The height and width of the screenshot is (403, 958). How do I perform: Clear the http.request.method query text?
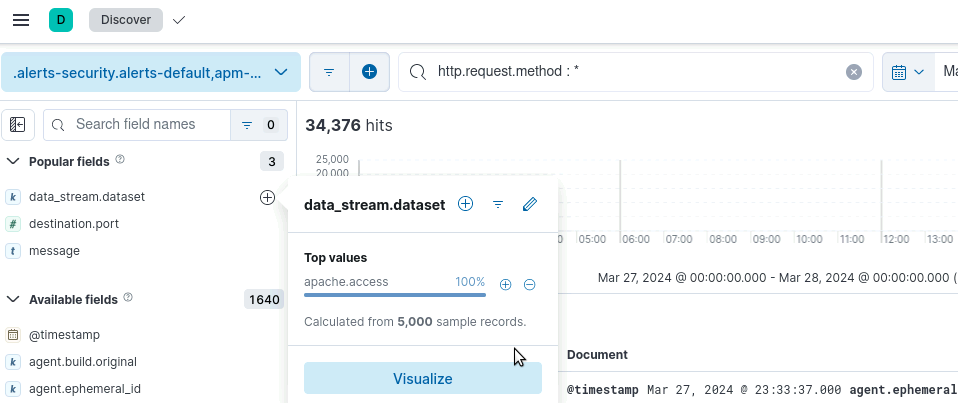coord(853,72)
